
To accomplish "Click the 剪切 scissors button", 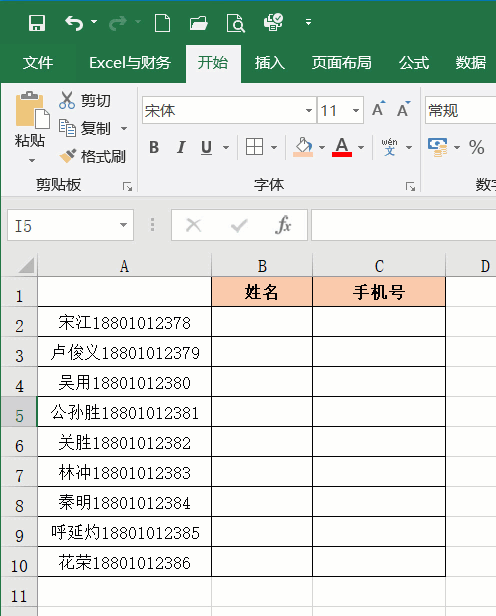I will [x=85, y=101].
